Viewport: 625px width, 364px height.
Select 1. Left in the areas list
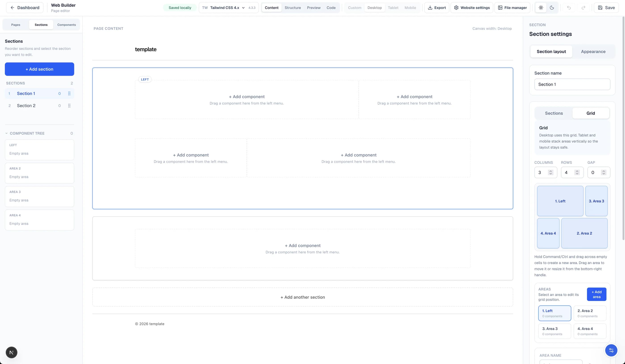coord(554,313)
